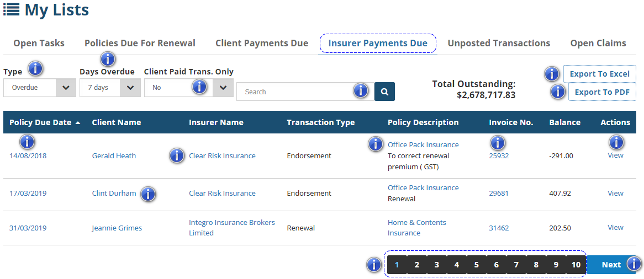
Task: Click info icon left of first Office Pack Insurance
Action: [x=376, y=143]
